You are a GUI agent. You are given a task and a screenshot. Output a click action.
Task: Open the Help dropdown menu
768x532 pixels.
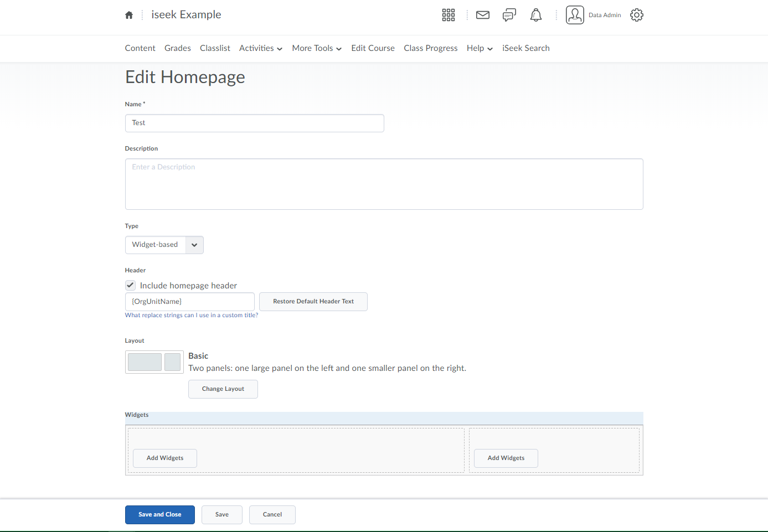[479, 48]
